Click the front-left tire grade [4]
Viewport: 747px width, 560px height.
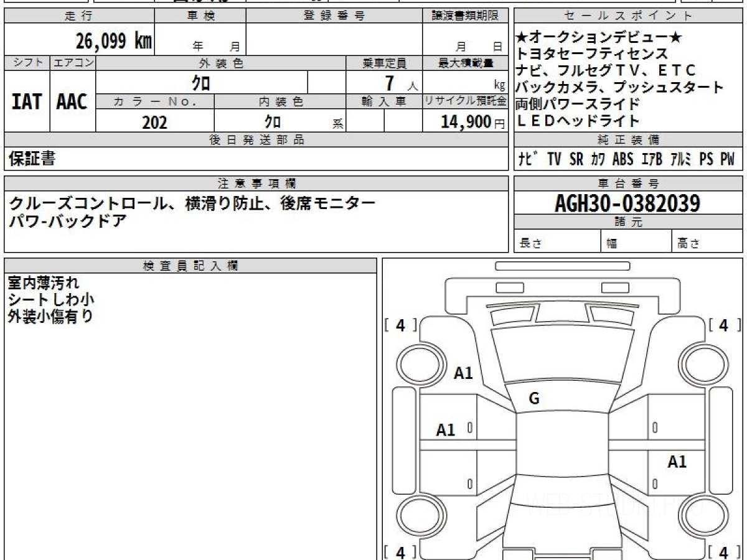point(400,325)
